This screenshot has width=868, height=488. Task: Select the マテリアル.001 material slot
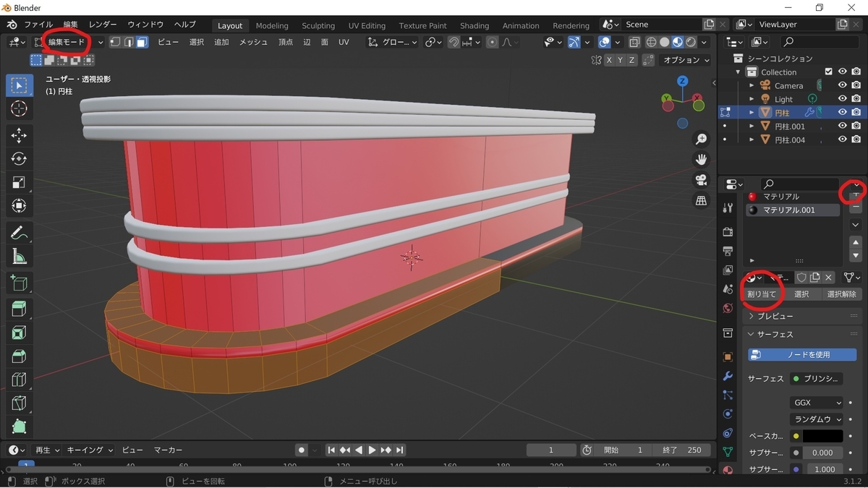792,210
